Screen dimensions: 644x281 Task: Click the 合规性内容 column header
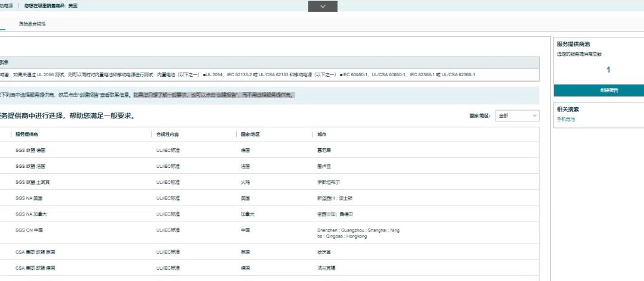coord(168,135)
